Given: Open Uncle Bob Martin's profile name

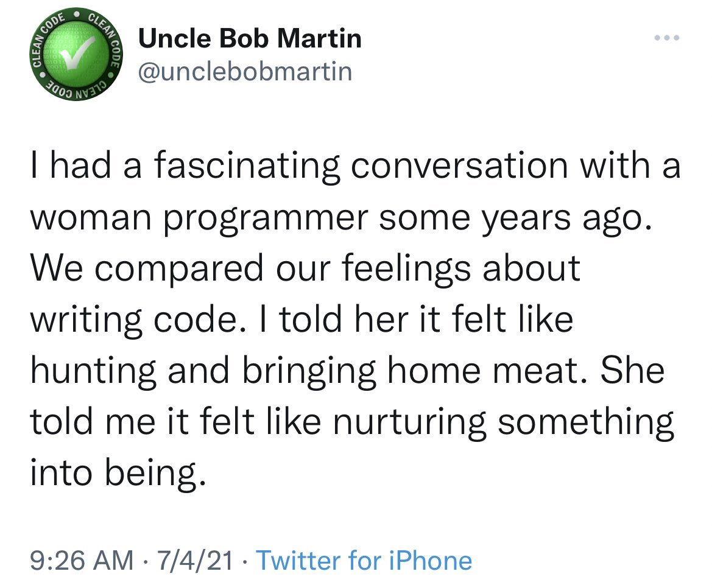Looking at the screenshot, I should 250,39.
